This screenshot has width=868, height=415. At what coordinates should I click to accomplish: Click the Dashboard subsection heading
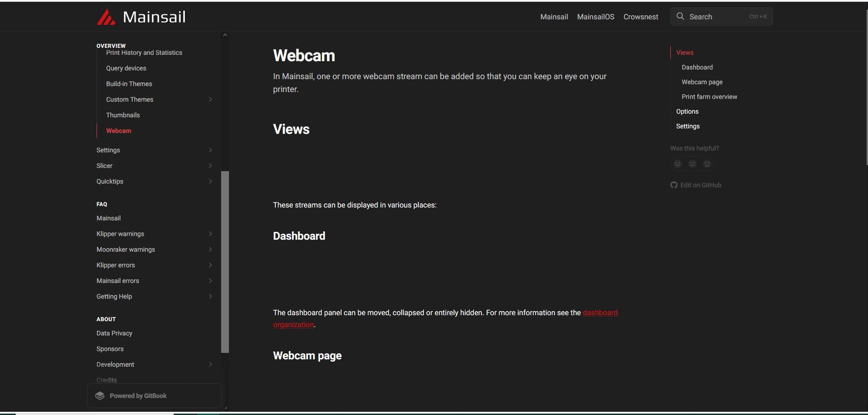299,236
